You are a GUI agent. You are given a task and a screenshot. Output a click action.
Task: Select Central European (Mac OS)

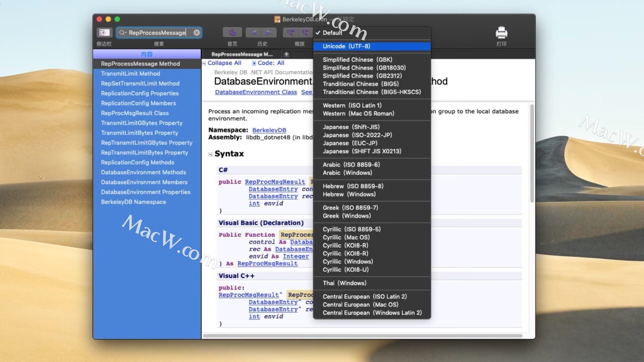pyautogui.click(x=372, y=304)
